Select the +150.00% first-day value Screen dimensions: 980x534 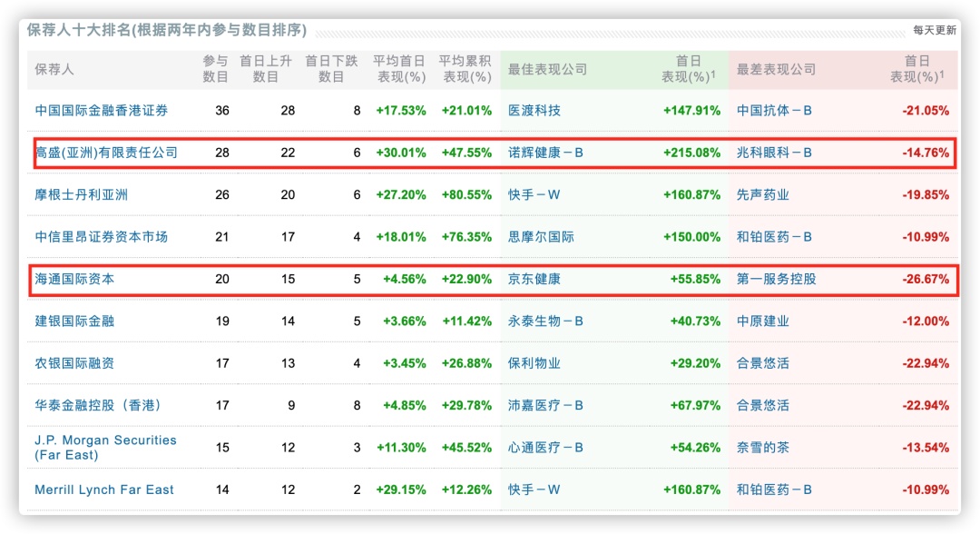[691, 237]
